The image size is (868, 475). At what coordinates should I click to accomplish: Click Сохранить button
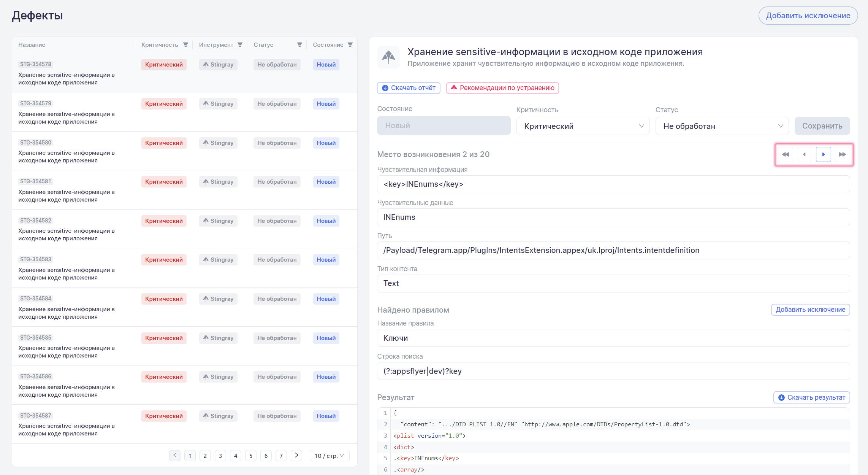click(x=822, y=126)
